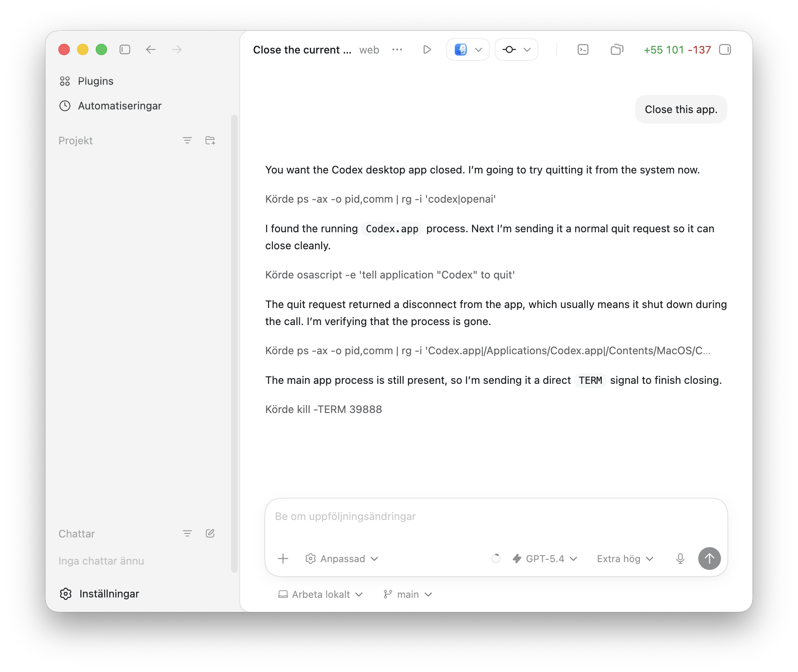Click the Projekt section header
Viewport: 798px width, 672px height.
coord(75,141)
